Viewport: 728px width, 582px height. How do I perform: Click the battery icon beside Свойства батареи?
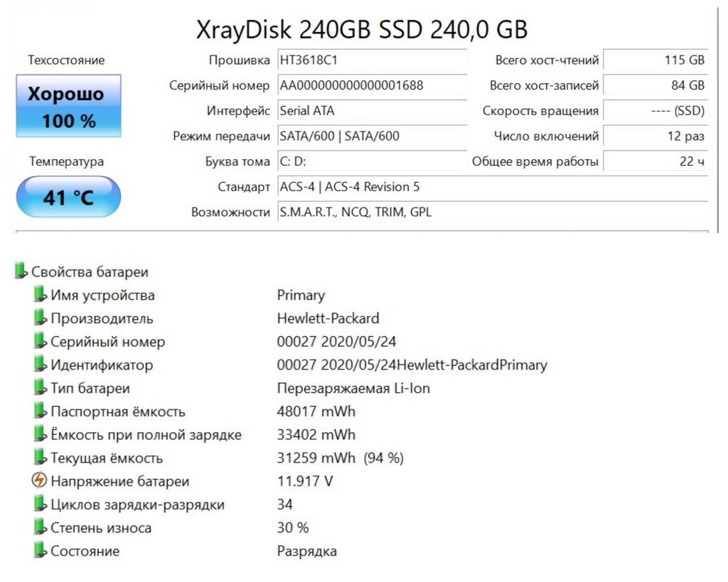click(x=21, y=271)
